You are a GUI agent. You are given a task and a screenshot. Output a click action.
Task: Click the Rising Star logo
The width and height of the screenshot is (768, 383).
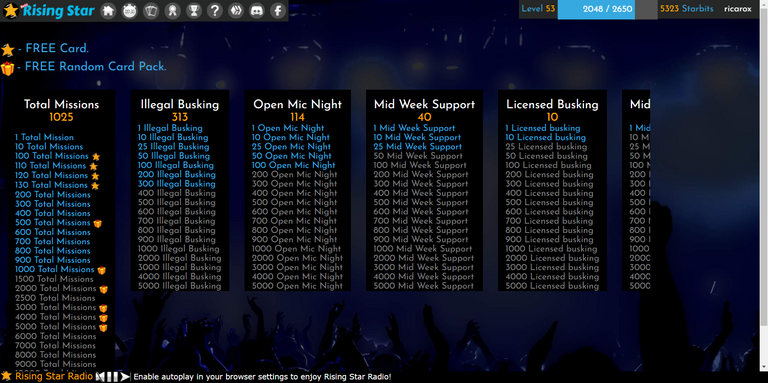(x=49, y=10)
